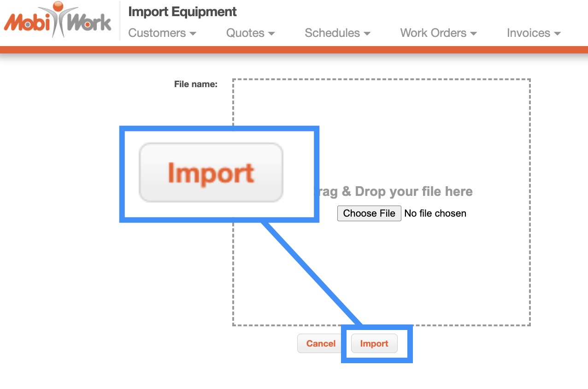The image size is (588, 389).
Task: Cancel the equipment import
Action: pos(321,344)
